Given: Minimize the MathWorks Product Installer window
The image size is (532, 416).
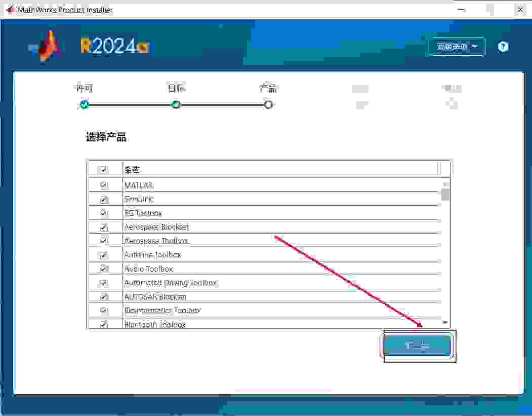Looking at the screenshot, I should (462, 10).
